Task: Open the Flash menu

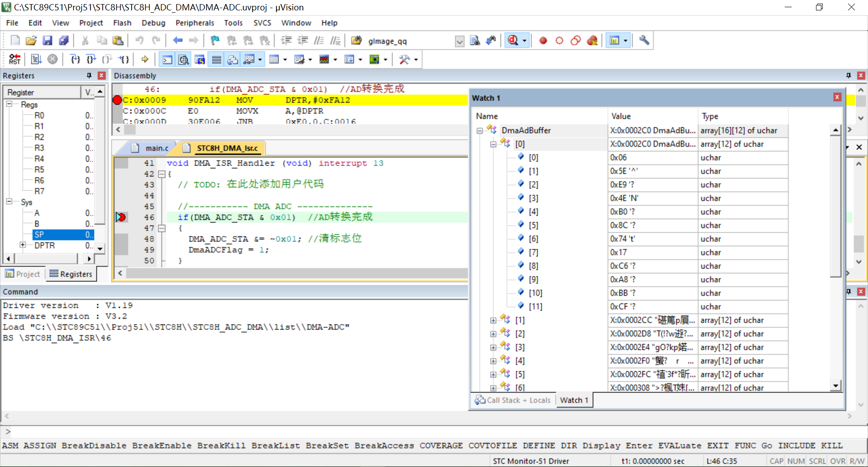Action: click(x=122, y=23)
